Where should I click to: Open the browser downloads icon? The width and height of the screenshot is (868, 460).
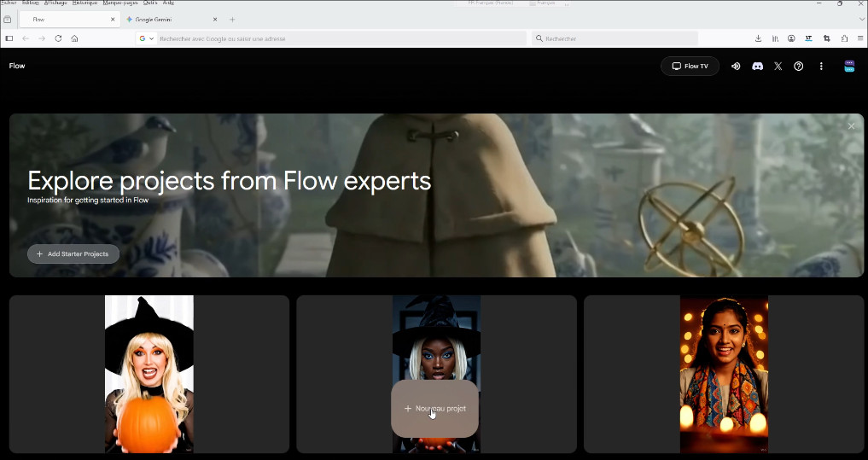point(758,38)
